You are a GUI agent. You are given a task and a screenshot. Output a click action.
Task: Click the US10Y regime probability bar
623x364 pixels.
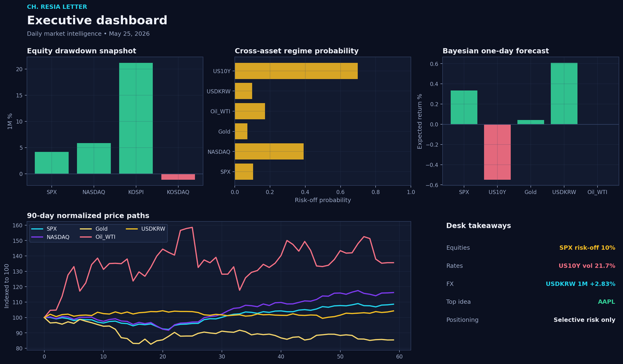click(x=296, y=71)
